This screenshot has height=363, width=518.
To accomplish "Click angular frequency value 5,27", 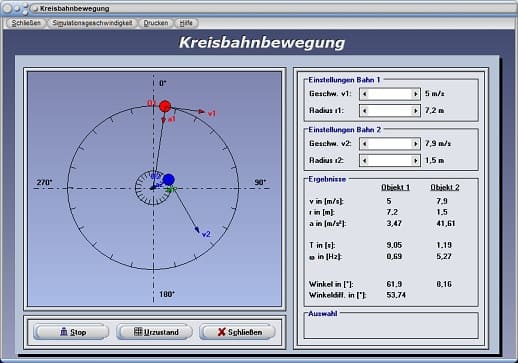I will click(444, 256).
